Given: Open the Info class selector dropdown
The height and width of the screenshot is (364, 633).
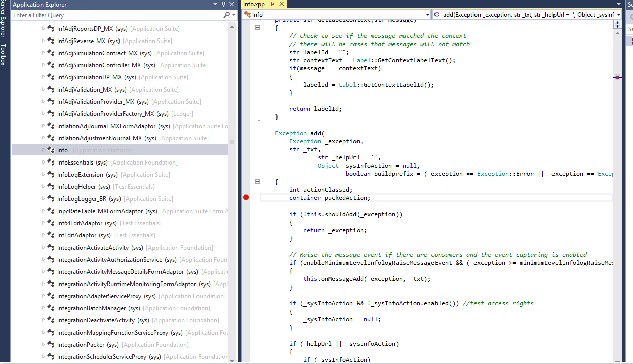Looking at the screenshot, I should 427,15.
